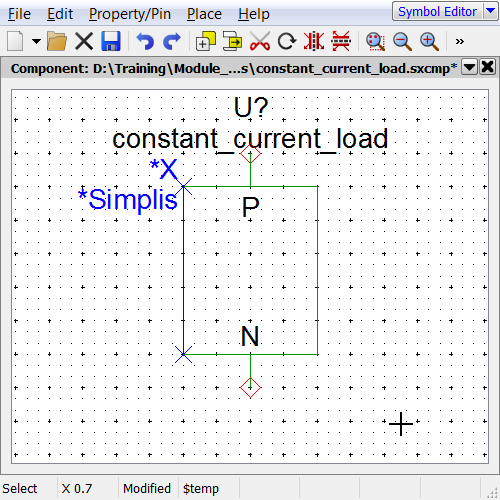
Task: Select the red diamond pin above P
Action: [x=250, y=154]
